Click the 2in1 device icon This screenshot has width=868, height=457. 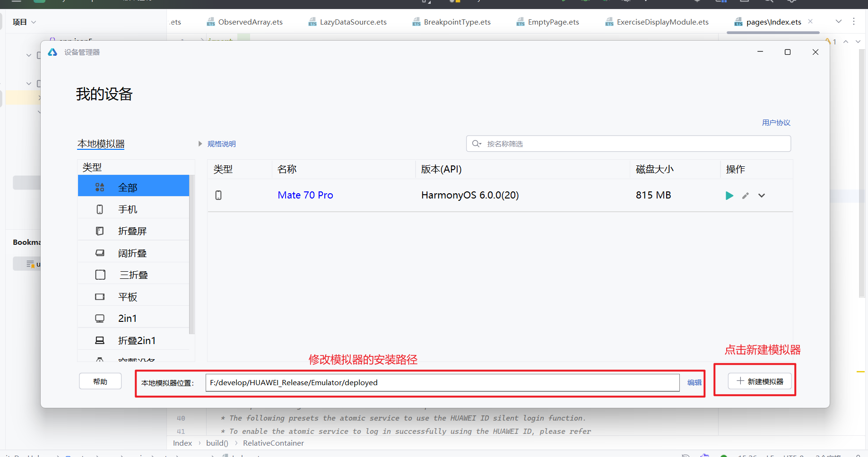tap(100, 319)
